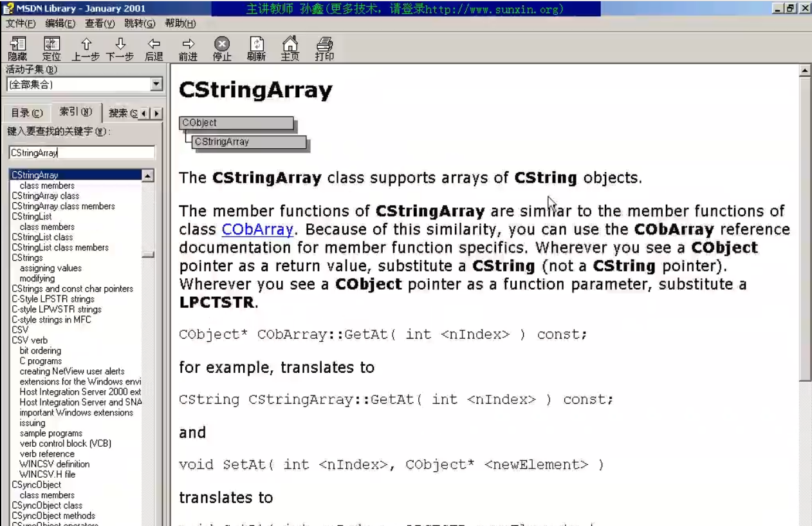This screenshot has height=526, width=812.
Task: Select 'creating NetView user alerts' entry
Action: 72,371
